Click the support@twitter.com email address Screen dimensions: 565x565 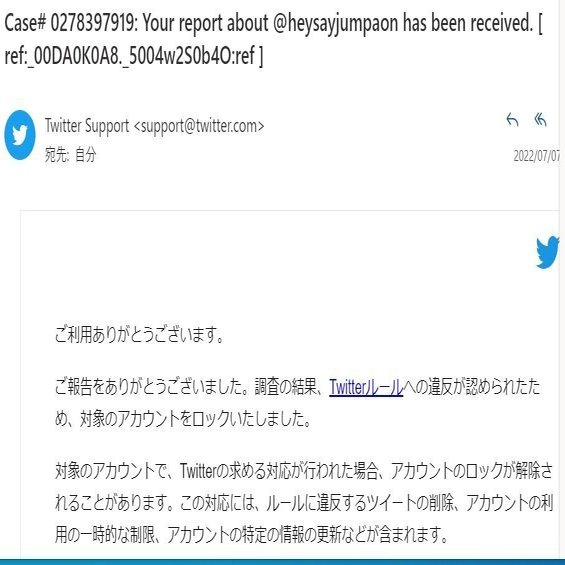[199, 126]
